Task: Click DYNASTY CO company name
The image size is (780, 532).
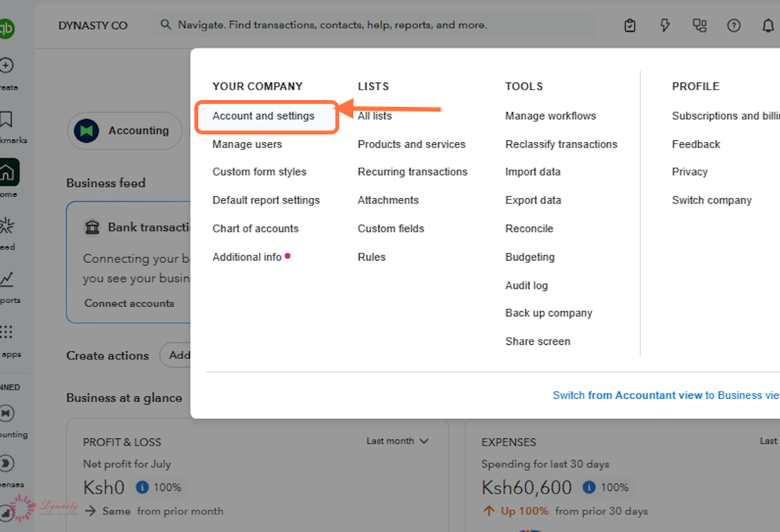Action: coord(93,25)
